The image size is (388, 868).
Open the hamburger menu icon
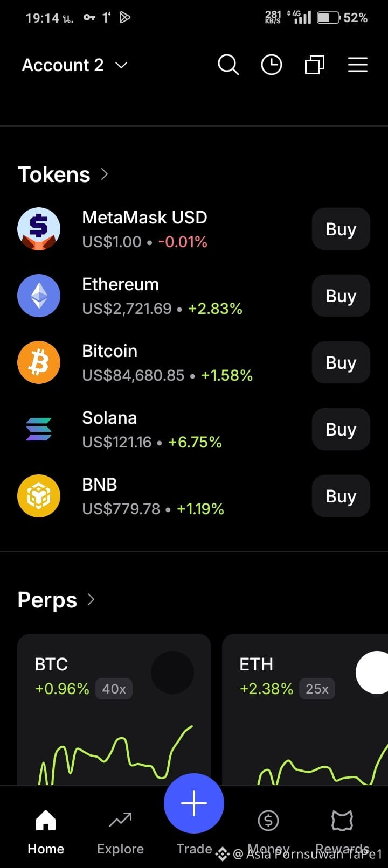pos(357,65)
